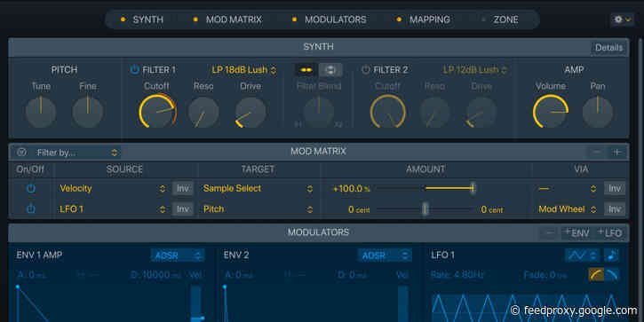The height and width of the screenshot is (322, 644).
Task: Click the Filter 2 Drive knob
Action: coord(481,112)
